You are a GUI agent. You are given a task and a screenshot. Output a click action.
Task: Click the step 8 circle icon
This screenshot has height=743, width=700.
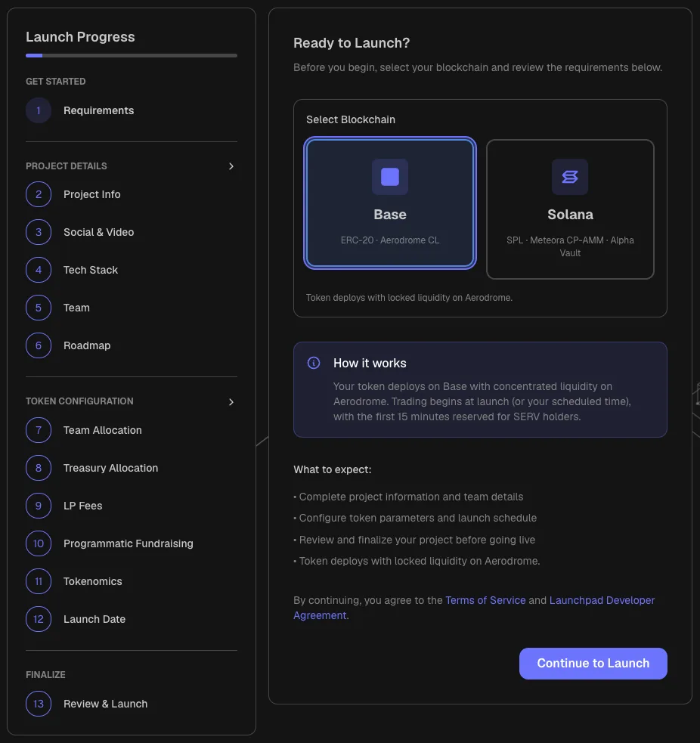tap(39, 468)
